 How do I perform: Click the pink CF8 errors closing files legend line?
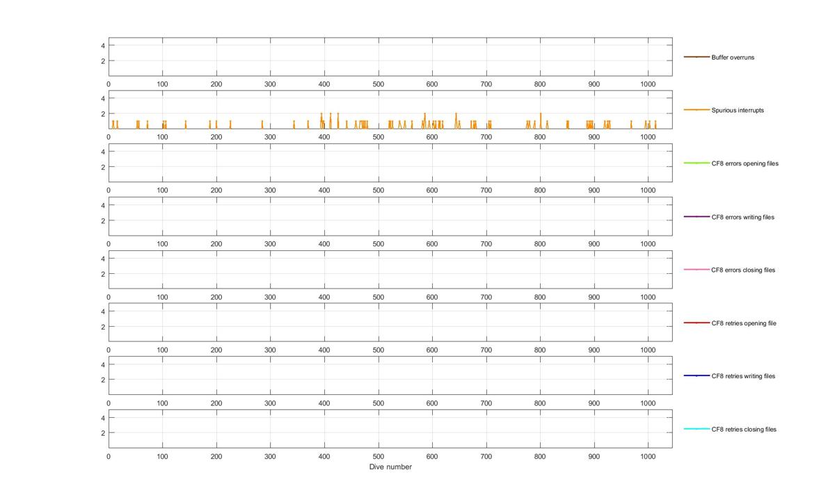(x=697, y=270)
